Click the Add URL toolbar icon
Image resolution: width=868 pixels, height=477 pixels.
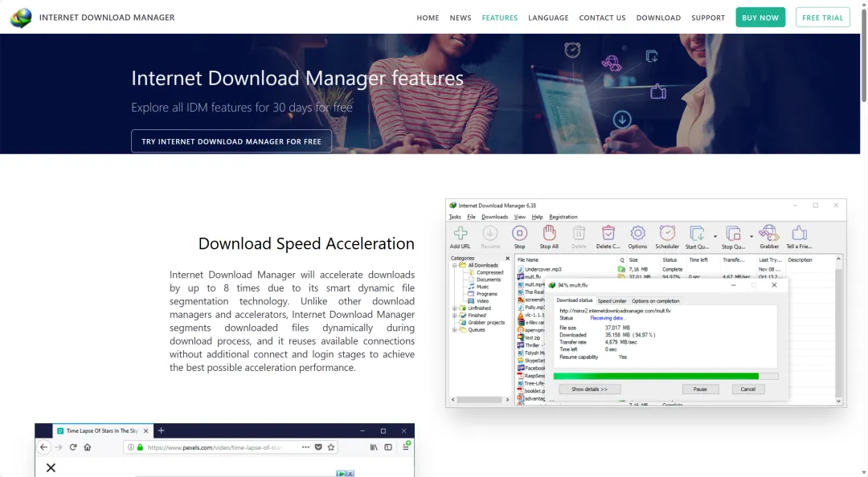460,238
